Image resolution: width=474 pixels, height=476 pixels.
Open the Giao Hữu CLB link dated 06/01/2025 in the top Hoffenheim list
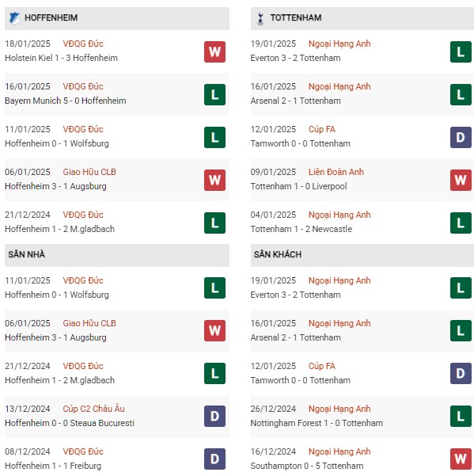point(89,172)
